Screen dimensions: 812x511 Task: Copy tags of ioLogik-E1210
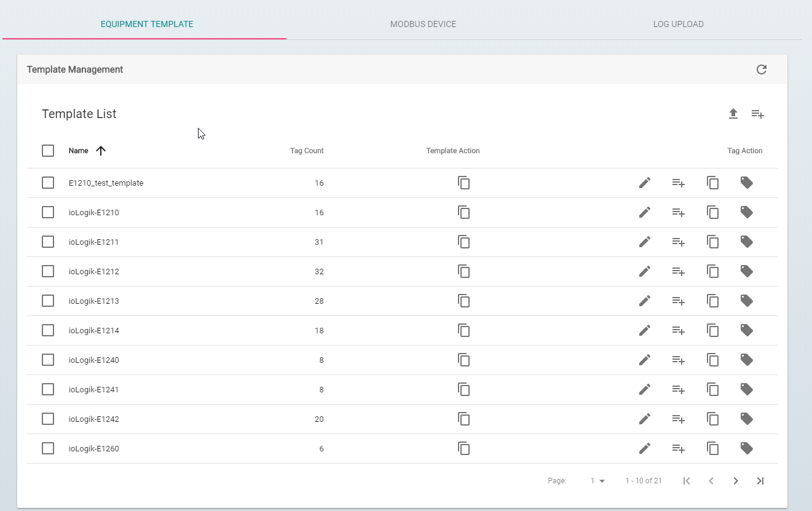pos(713,212)
